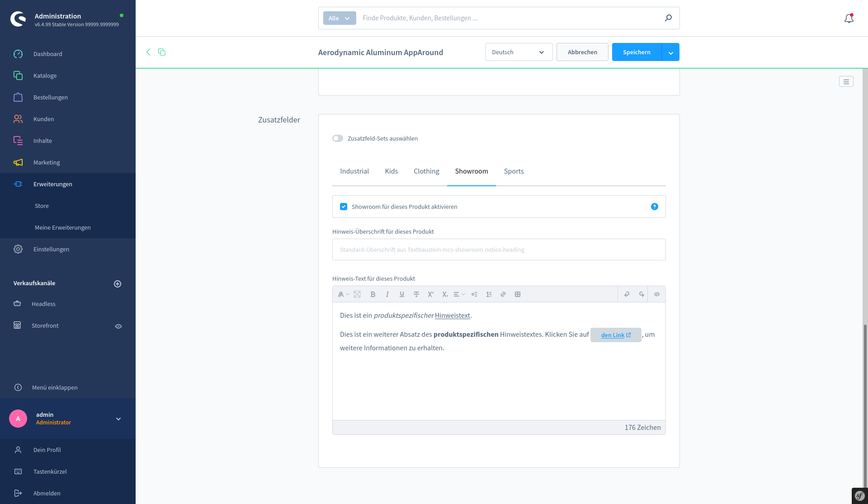Switch to the Clothing tab
This screenshot has width=868, height=504.
(x=426, y=171)
